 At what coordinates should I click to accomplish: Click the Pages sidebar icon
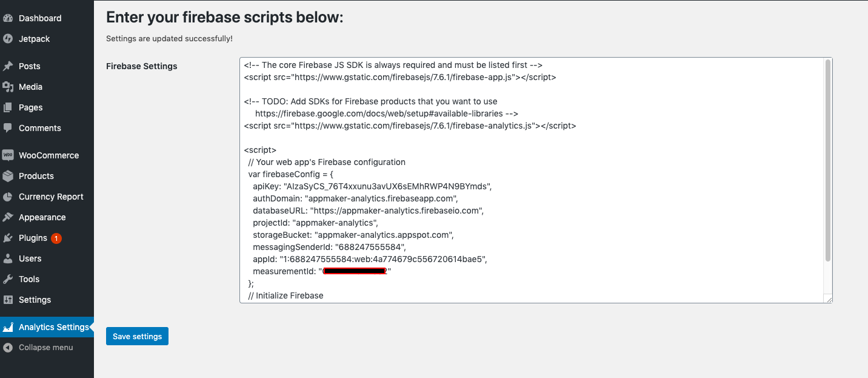click(8, 107)
